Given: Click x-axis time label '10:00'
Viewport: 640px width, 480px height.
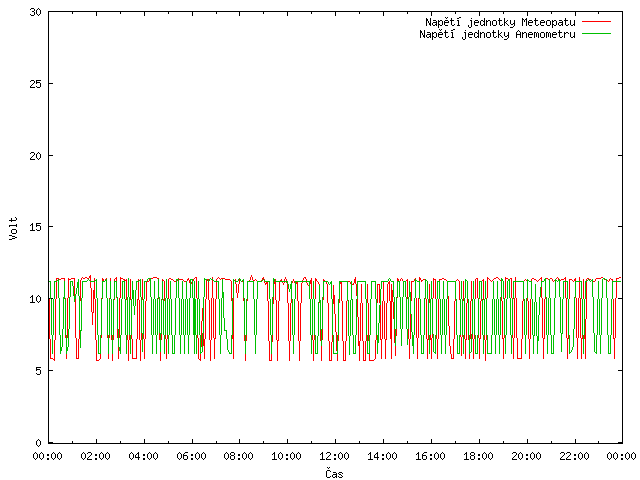Looking at the screenshot, I should click(287, 456).
